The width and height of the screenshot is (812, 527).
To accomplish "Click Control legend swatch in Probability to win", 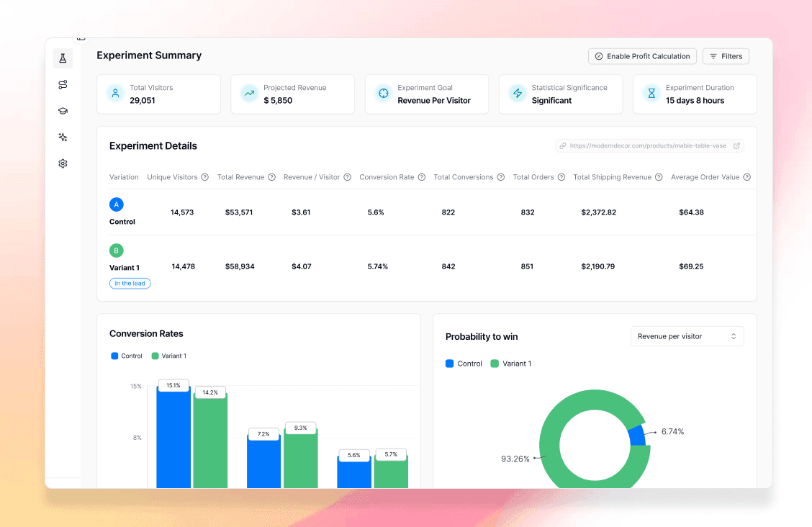I will pyautogui.click(x=449, y=364).
